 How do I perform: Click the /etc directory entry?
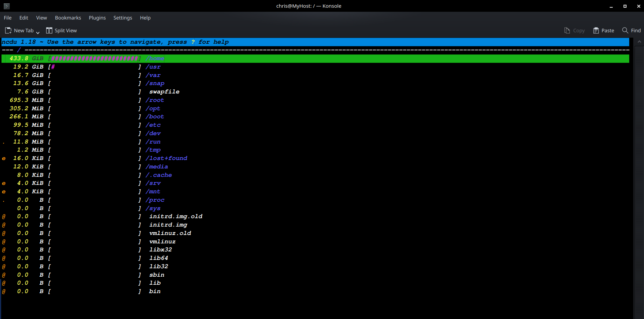click(x=153, y=125)
